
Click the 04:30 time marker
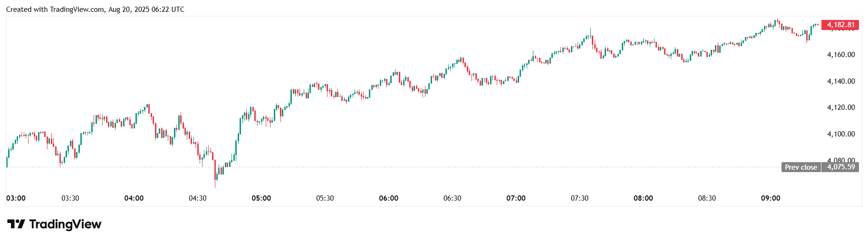tap(198, 198)
